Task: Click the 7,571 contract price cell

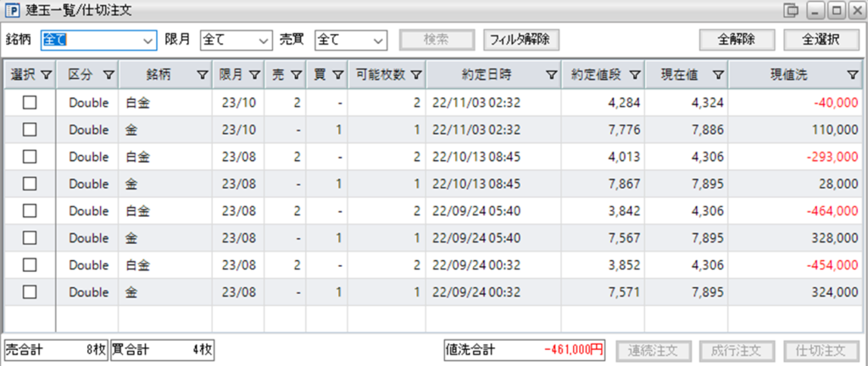Action: click(603, 292)
